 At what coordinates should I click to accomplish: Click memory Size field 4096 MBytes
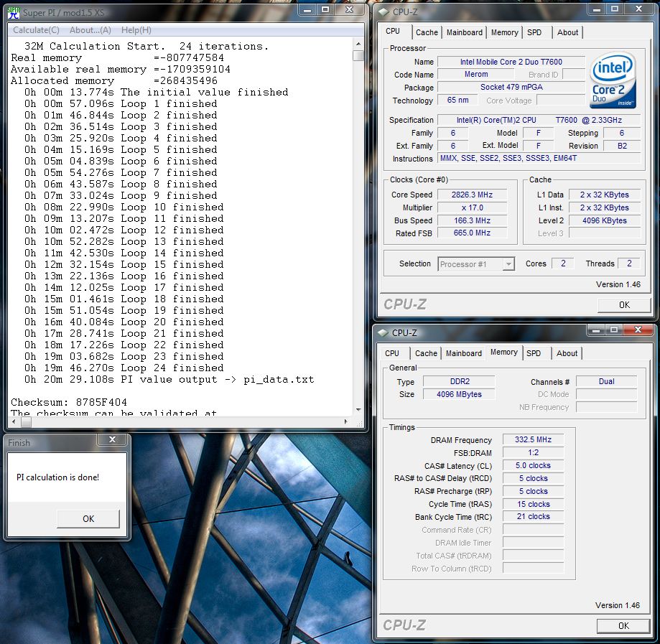(x=459, y=394)
